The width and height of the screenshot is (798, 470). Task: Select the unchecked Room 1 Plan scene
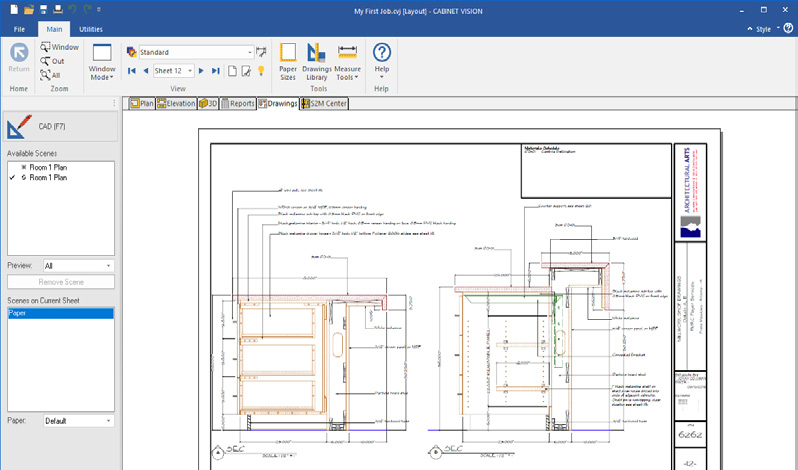(47, 167)
